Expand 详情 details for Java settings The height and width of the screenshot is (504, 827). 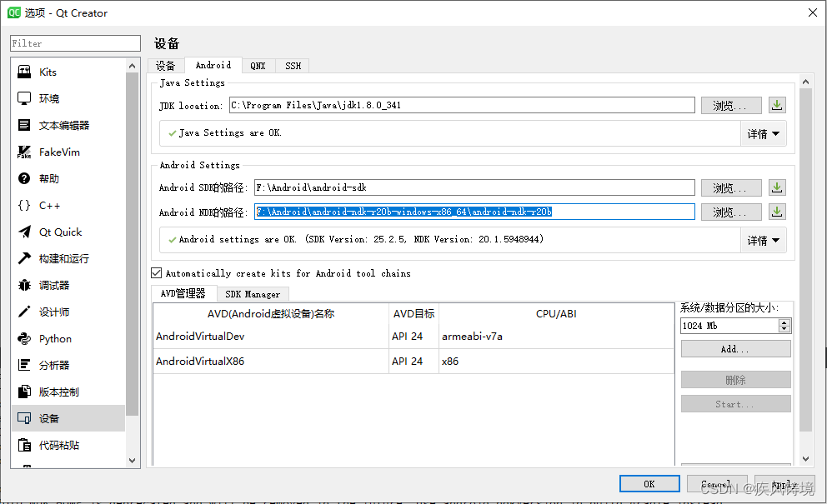[x=763, y=134]
